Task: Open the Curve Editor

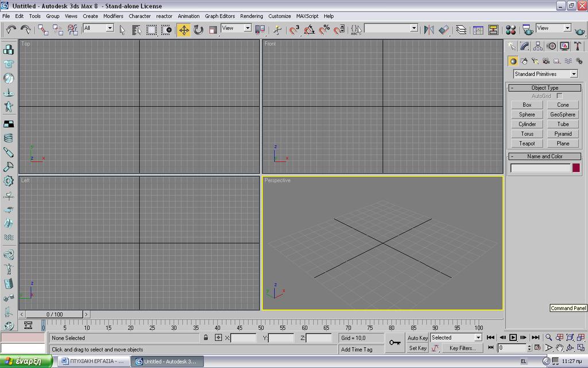Action: [x=478, y=30]
